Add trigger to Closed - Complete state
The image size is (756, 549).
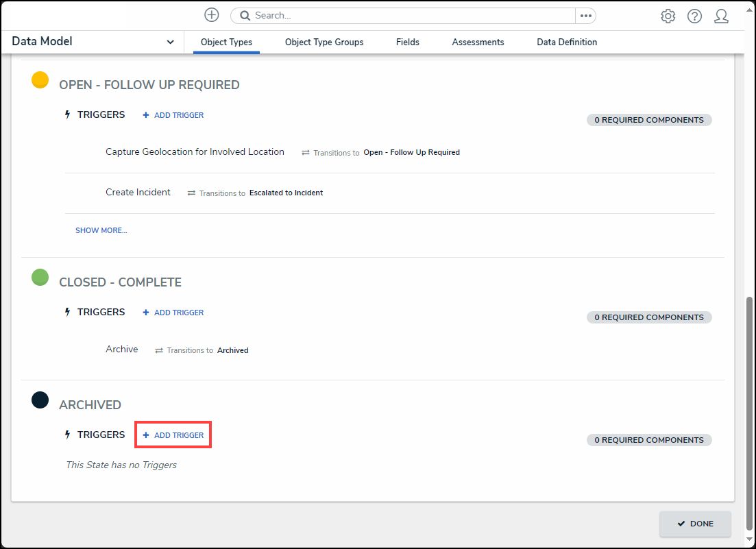point(173,313)
